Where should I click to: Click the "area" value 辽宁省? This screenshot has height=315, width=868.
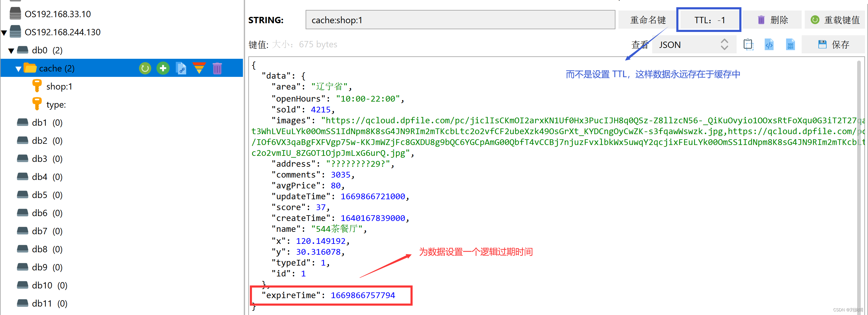coord(329,86)
